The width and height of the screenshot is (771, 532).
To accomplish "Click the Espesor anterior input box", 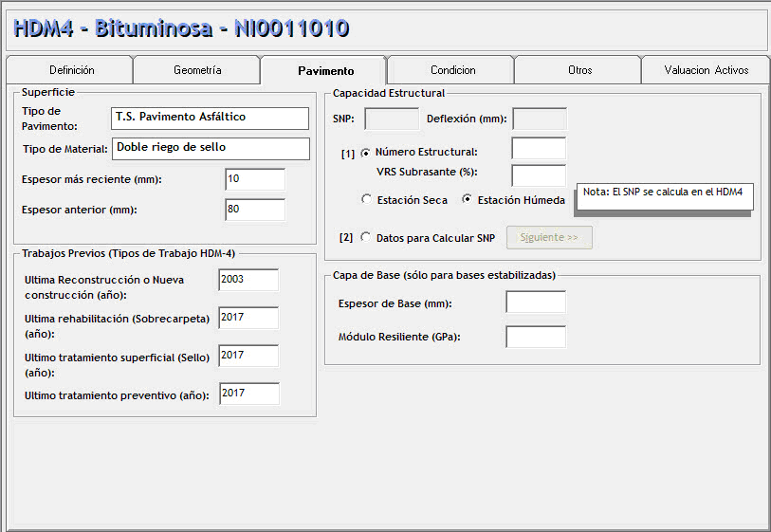I will click(254, 210).
